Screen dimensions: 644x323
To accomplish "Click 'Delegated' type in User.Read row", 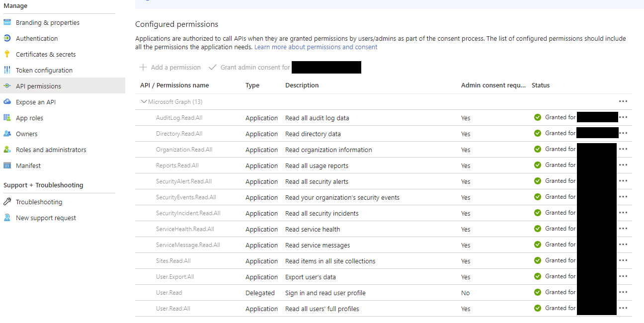I will tap(260, 293).
